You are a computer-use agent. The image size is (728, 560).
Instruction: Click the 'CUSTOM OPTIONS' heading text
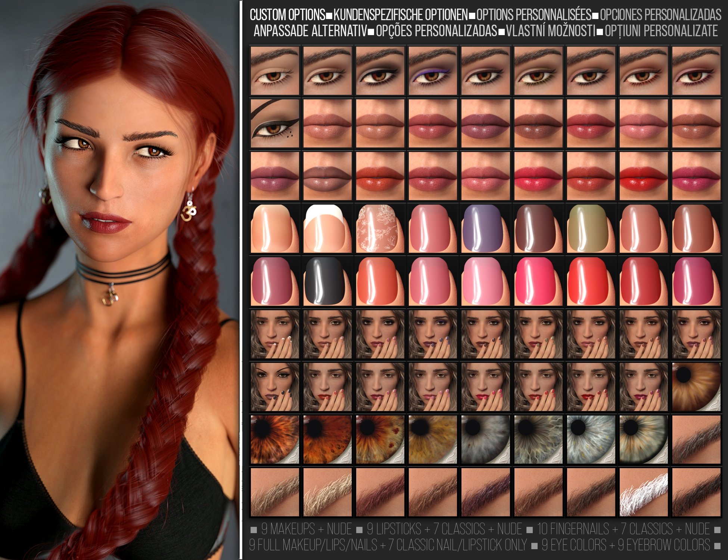click(287, 15)
